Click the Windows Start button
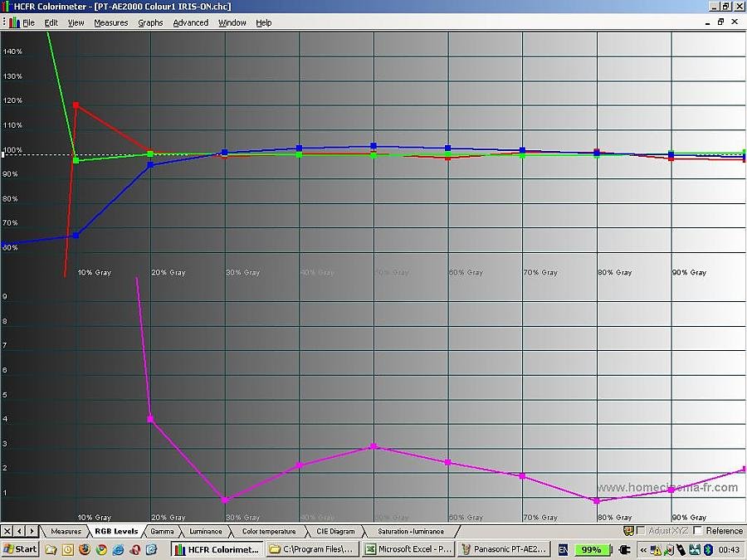Image resolution: width=747 pixels, height=560 pixels. [20, 549]
